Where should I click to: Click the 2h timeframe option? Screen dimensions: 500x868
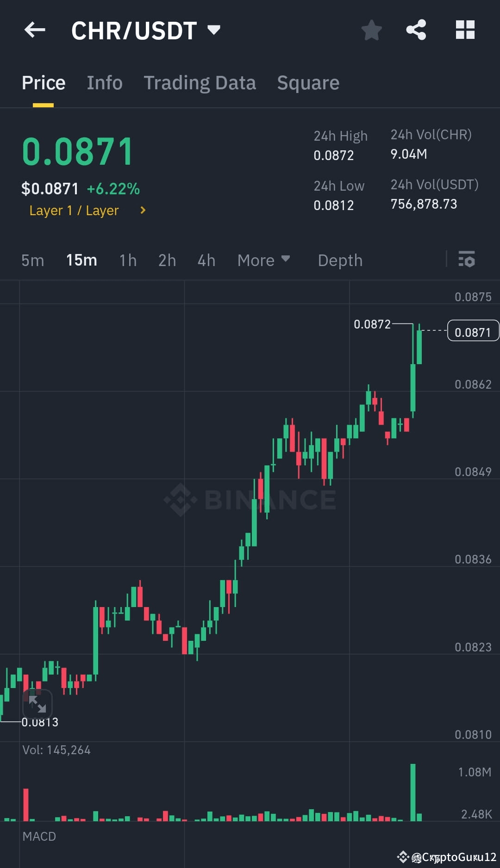(x=167, y=260)
